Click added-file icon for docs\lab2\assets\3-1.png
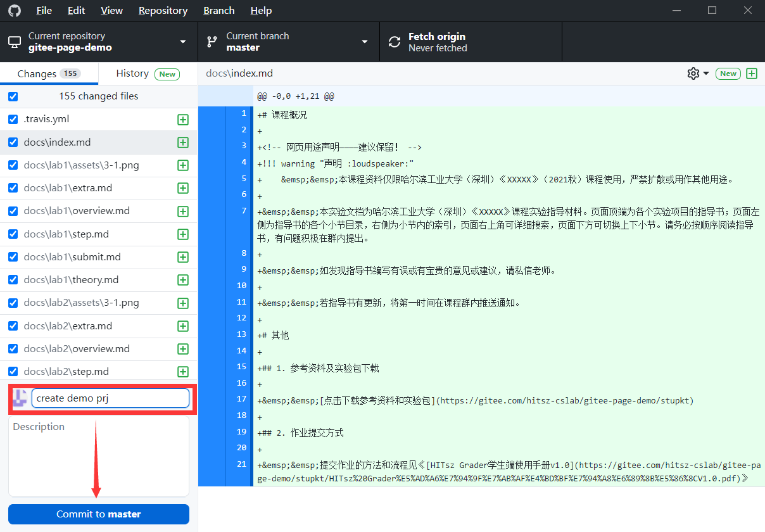The width and height of the screenshot is (765, 532). click(183, 303)
